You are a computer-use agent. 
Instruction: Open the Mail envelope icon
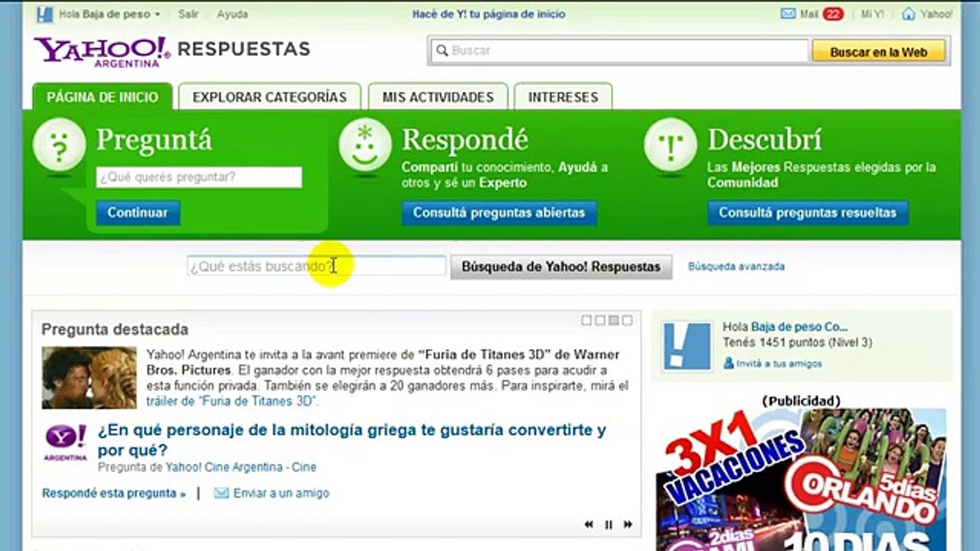click(788, 14)
